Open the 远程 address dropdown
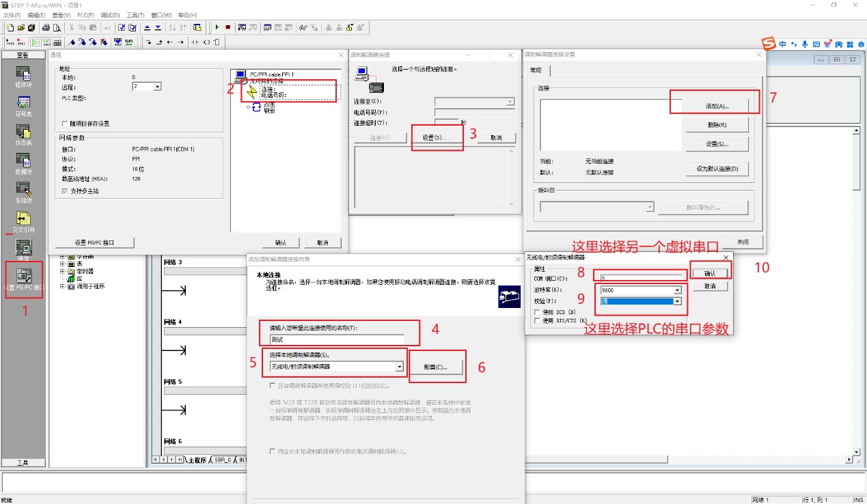The height and width of the screenshot is (504, 867). point(157,87)
